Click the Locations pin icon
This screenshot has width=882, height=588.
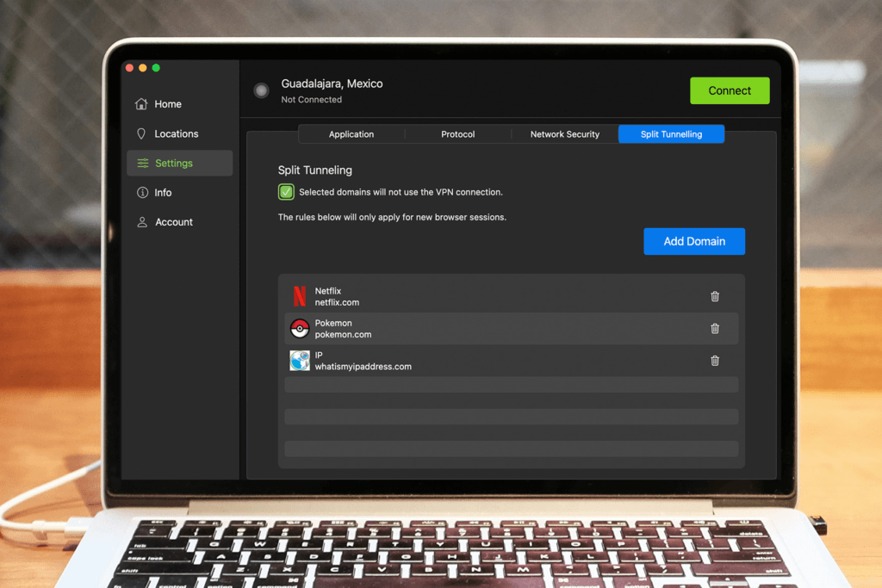(141, 133)
